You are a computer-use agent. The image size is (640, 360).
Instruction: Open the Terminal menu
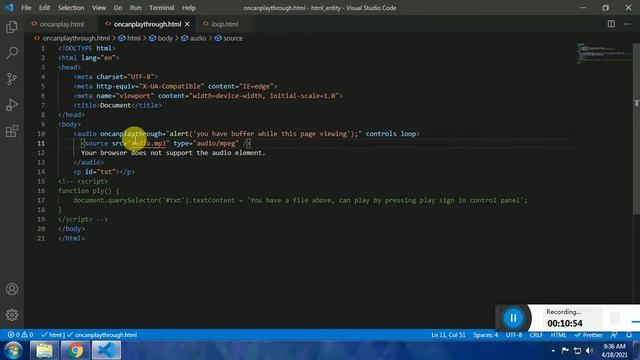click(x=162, y=8)
